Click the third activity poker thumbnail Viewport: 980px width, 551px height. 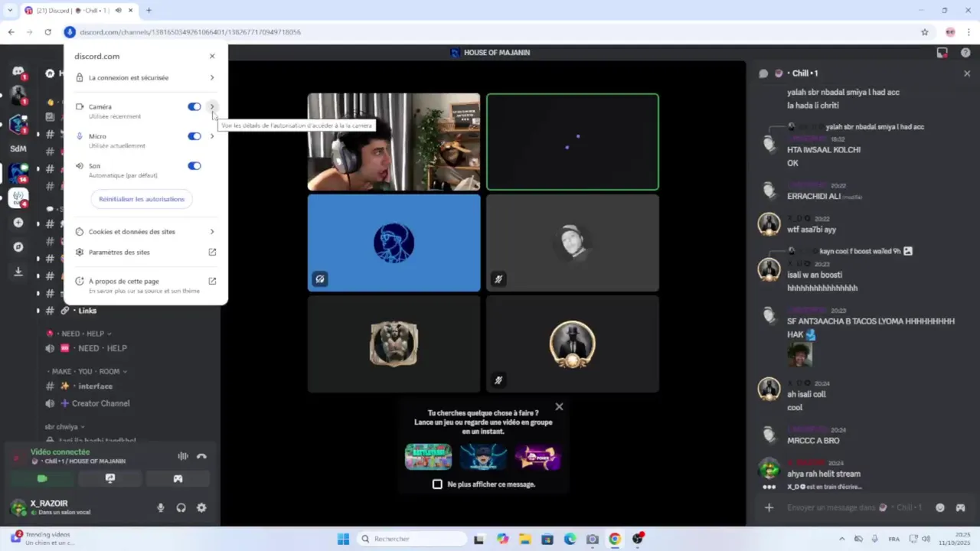[x=538, y=457]
